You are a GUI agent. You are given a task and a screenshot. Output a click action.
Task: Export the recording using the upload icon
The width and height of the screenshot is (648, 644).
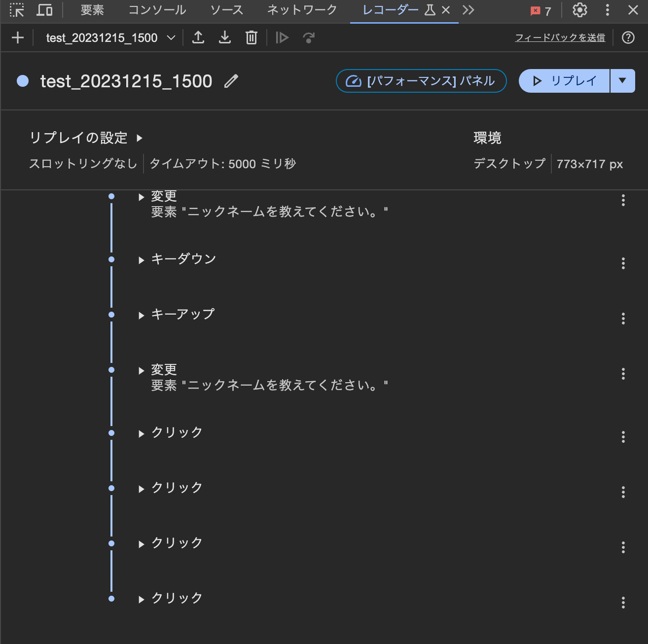pos(198,37)
